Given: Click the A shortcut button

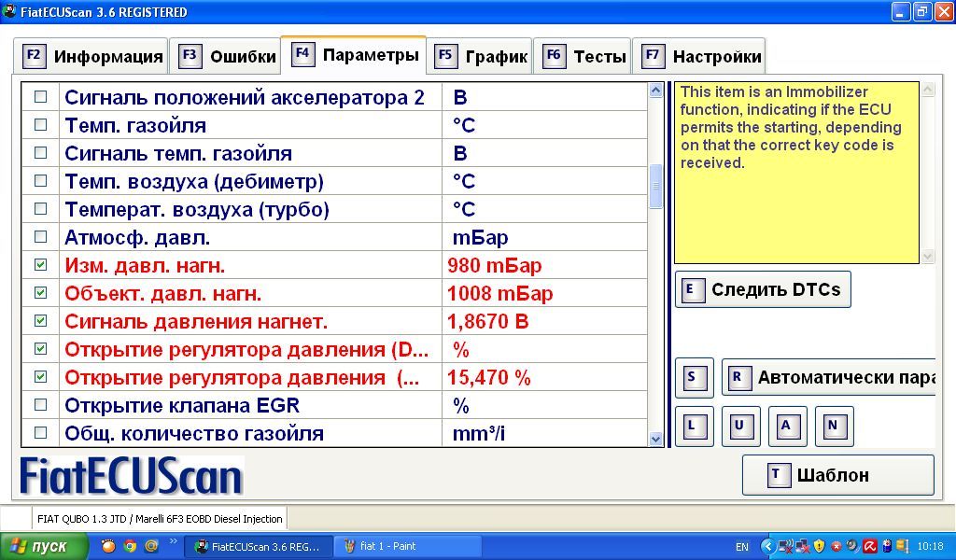Looking at the screenshot, I should [787, 427].
